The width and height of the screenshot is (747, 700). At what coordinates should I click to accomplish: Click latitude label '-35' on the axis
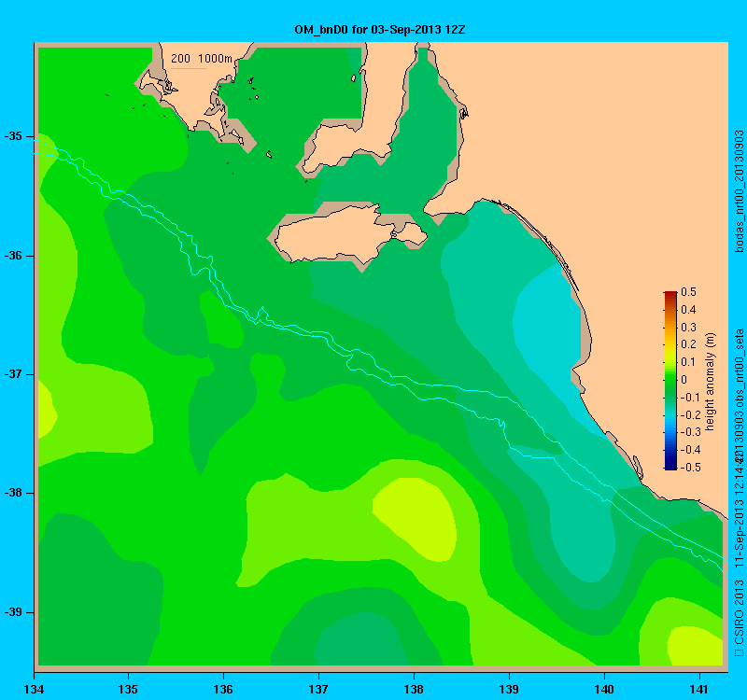tap(13, 136)
